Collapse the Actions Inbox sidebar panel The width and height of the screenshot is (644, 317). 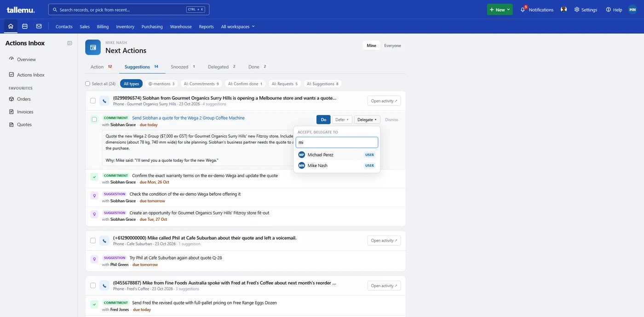pyautogui.click(x=69, y=43)
